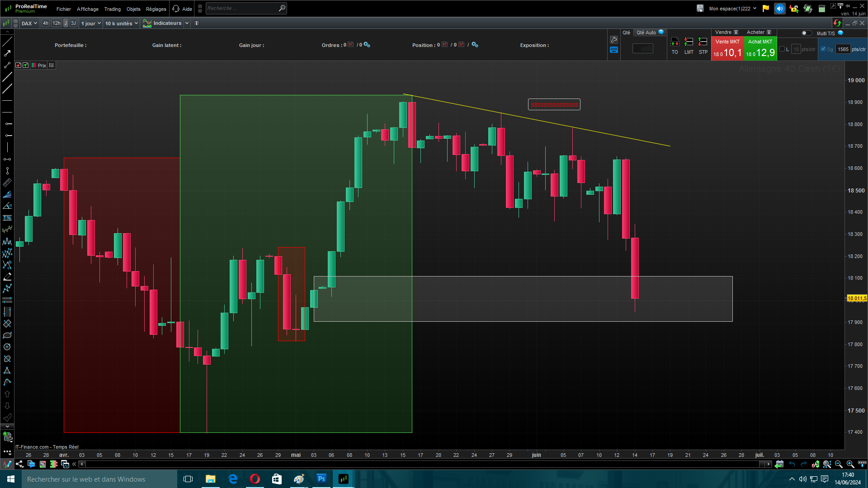868x488 pixels.
Task: Click the Recherche search field
Action: [x=242, y=8]
